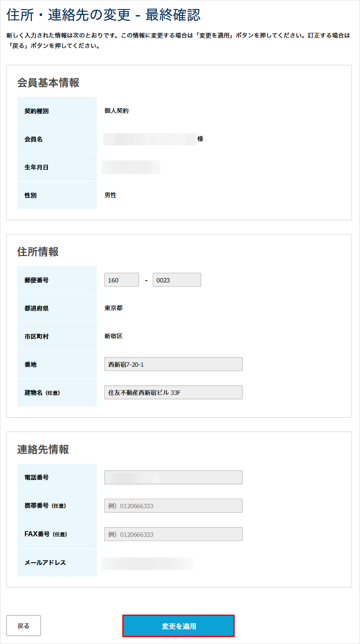This screenshot has height=644, width=360.
Task: Click the 新宿区 city value
Action: tap(114, 336)
